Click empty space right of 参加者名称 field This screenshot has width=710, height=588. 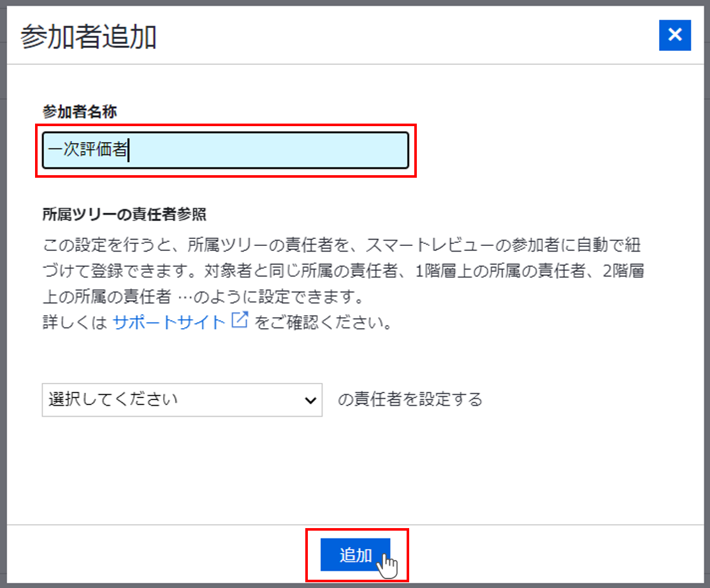point(542,150)
